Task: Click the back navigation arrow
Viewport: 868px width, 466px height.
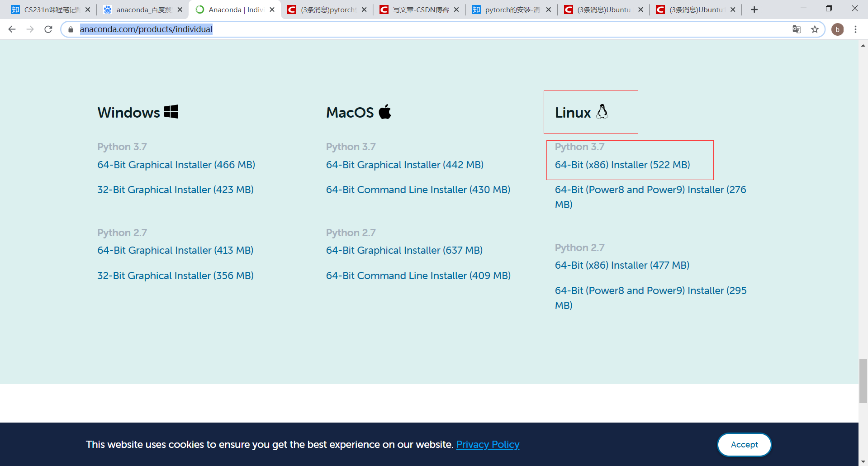Action: click(x=12, y=29)
